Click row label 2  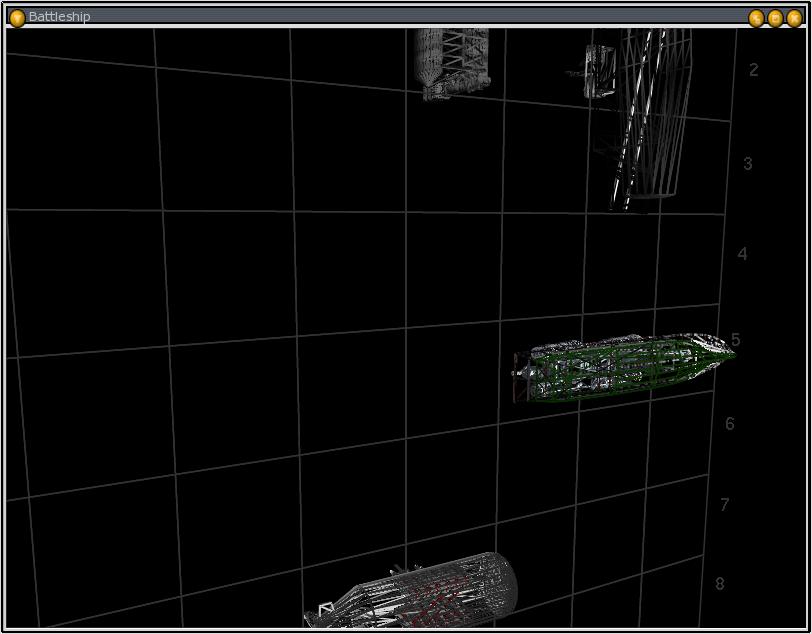click(x=753, y=69)
